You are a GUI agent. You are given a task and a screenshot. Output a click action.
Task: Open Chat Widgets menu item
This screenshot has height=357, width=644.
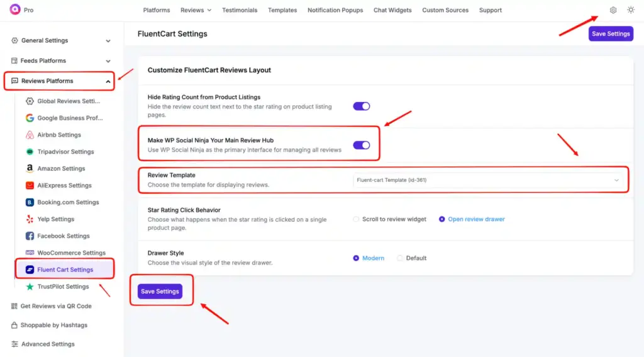click(x=392, y=10)
